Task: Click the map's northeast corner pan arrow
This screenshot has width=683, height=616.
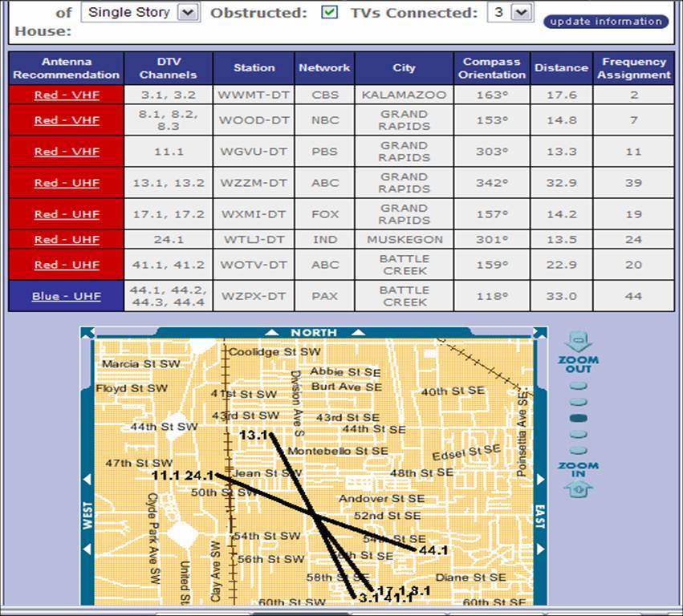Action: [539, 333]
